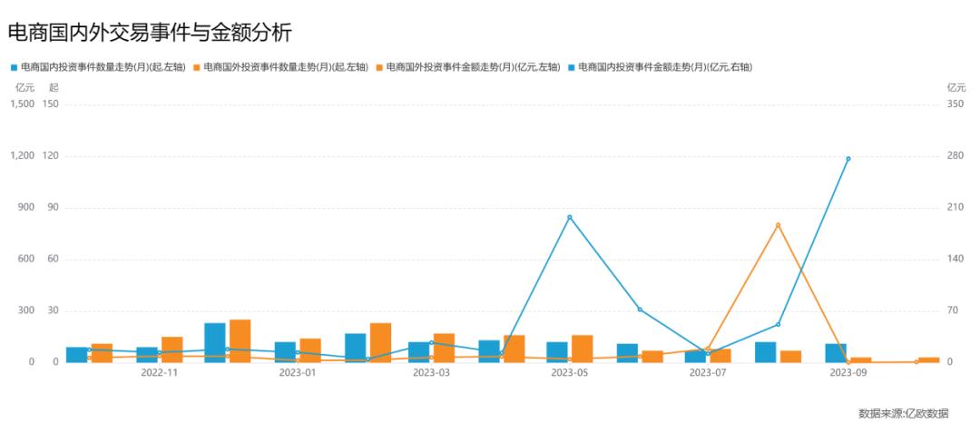This screenshot has width=980, height=433.
Task: Click the x-axis label 2023-05
Action: pyautogui.click(x=569, y=373)
